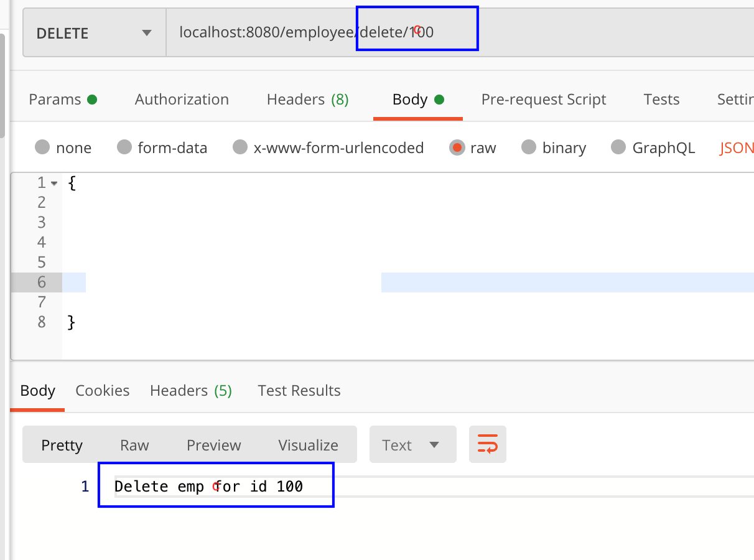This screenshot has height=560, width=754.
Task: Open the response Body tab
Action: tap(38, 390)
